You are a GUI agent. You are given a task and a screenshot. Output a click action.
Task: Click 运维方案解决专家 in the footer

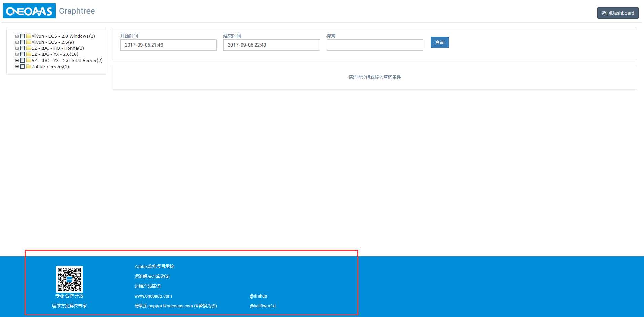point(69,306)
